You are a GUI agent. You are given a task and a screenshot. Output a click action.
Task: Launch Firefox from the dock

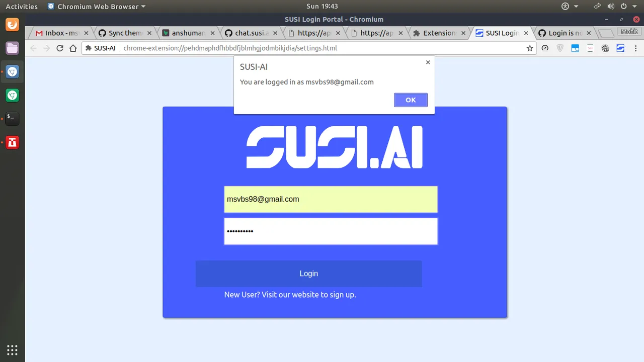12,24
